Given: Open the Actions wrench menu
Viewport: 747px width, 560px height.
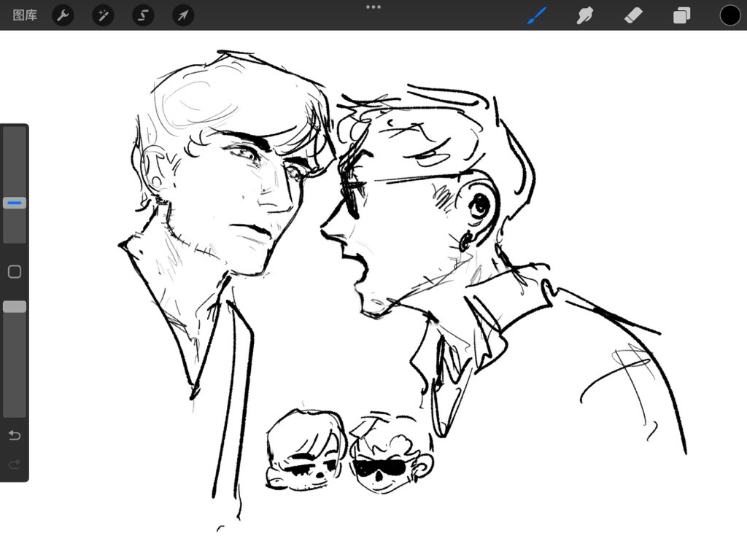Looking at the screenshot, I should (63, 15).
